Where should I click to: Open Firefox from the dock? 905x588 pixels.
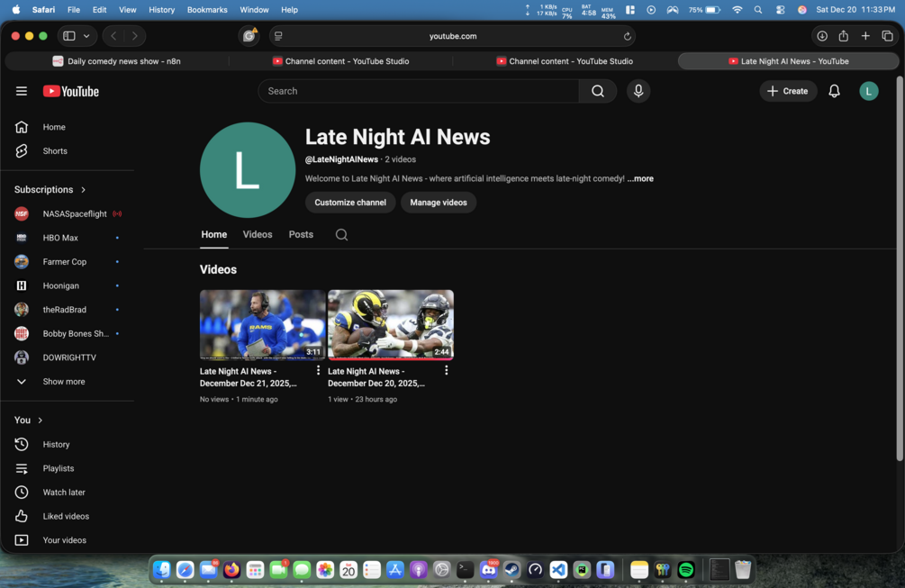click(x=231, y=570)
